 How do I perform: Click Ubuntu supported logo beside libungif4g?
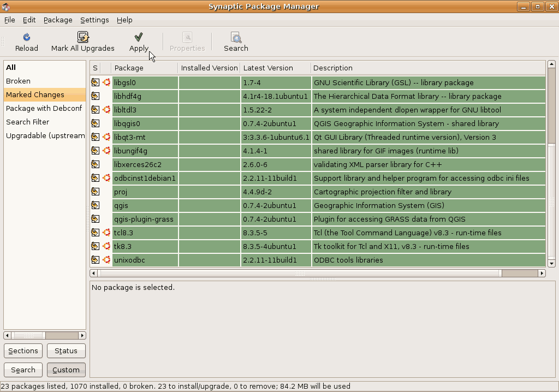click(106, 151)
